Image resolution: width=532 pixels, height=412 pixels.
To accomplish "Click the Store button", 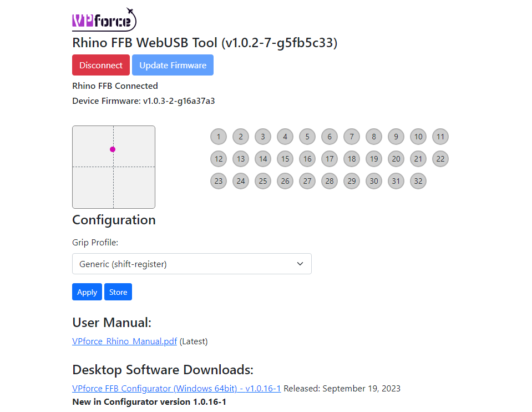I will coord(118,292).
